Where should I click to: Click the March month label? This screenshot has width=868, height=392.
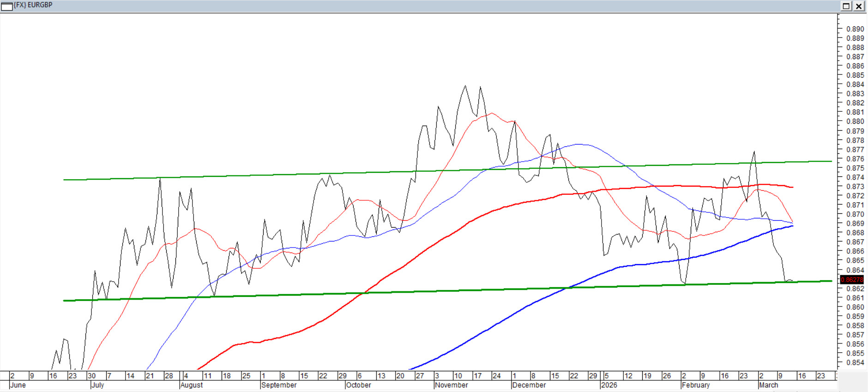click(769, 385)
